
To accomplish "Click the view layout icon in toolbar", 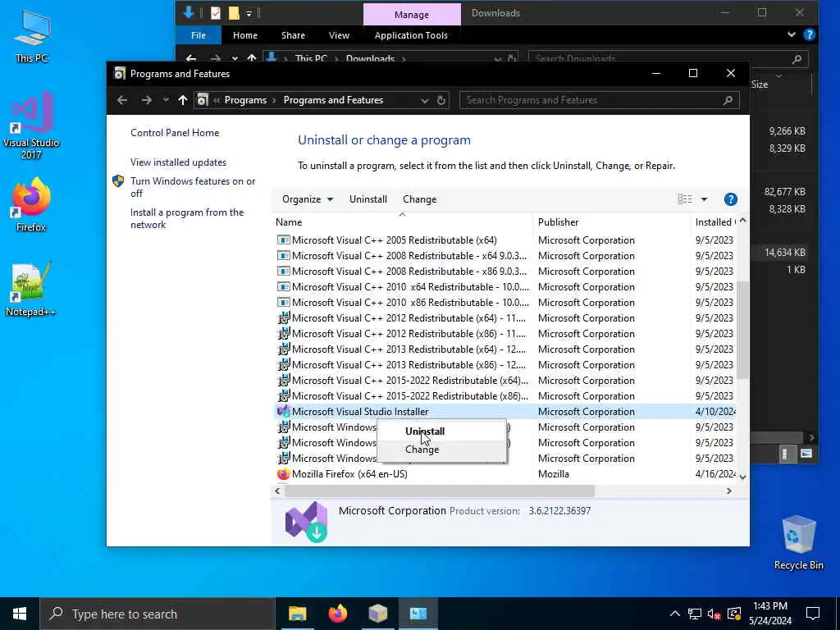I will (x=685, y=199).
